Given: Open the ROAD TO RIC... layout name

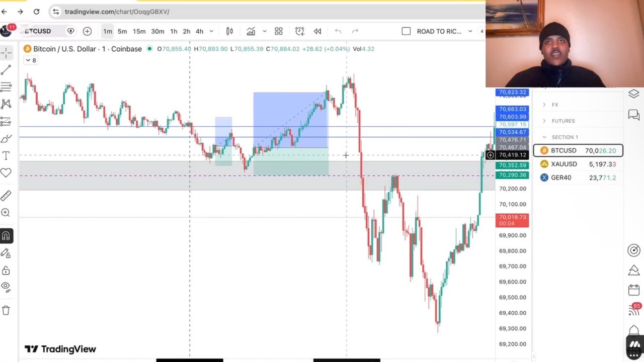Looking at the screenshot, I should (x=439, y=31).
